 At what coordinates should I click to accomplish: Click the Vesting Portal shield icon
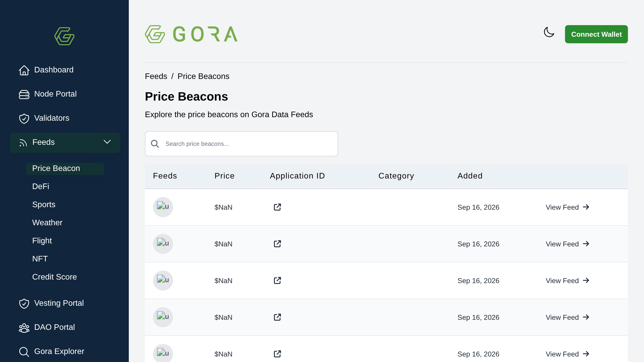(24, 303)
